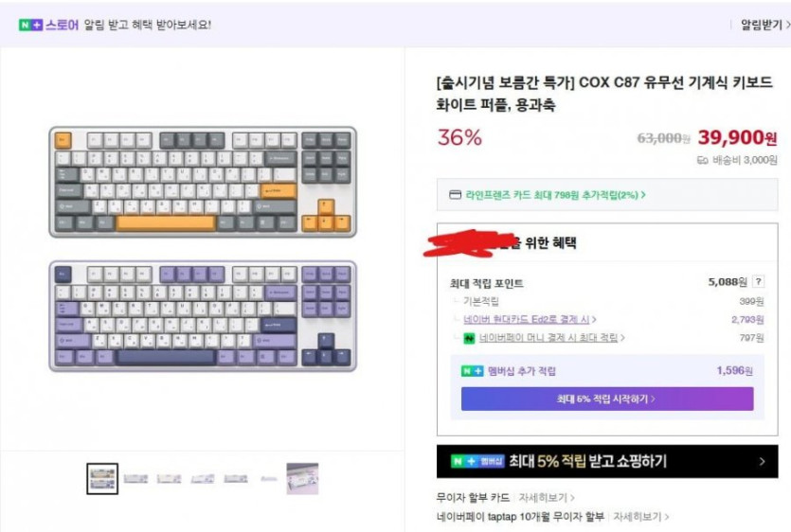The image size is (791, 532).
Task: Click the question mark help icon
Action: 759,282
